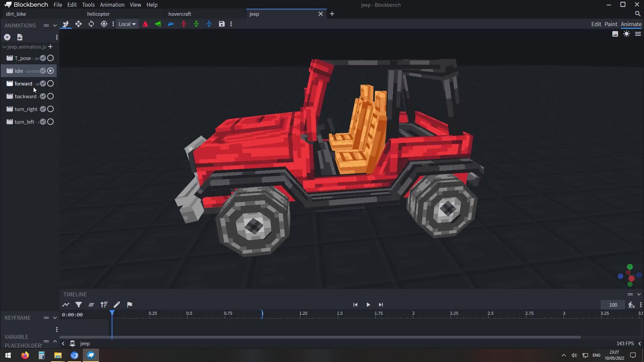Enable playing circle for forward animation
The image size is (644, 362).
tap(50, 83)
